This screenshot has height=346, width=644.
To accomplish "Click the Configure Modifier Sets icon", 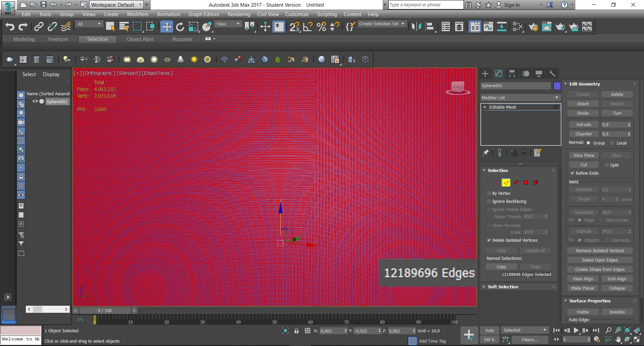I will (x=537, y=153).
